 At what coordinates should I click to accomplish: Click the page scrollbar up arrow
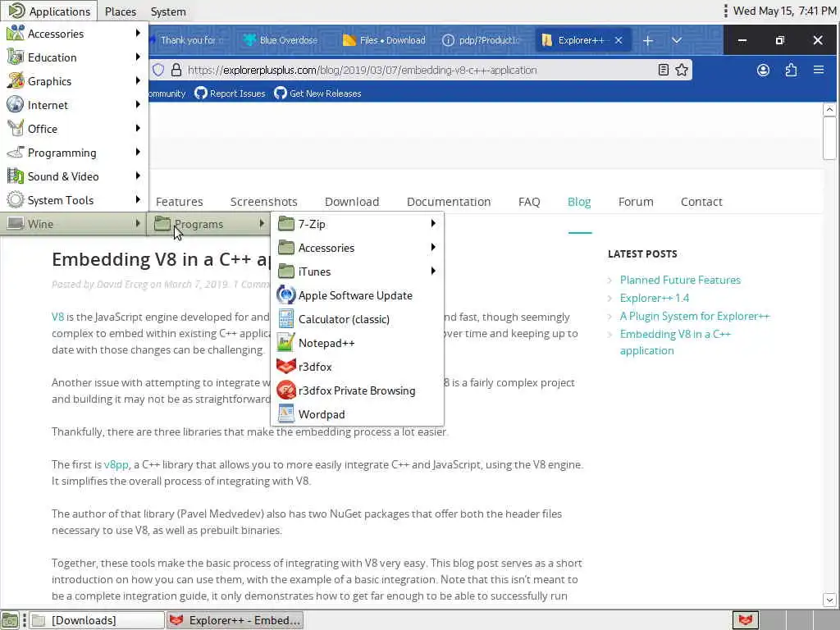pyautogui.click(x=829, y=110)
